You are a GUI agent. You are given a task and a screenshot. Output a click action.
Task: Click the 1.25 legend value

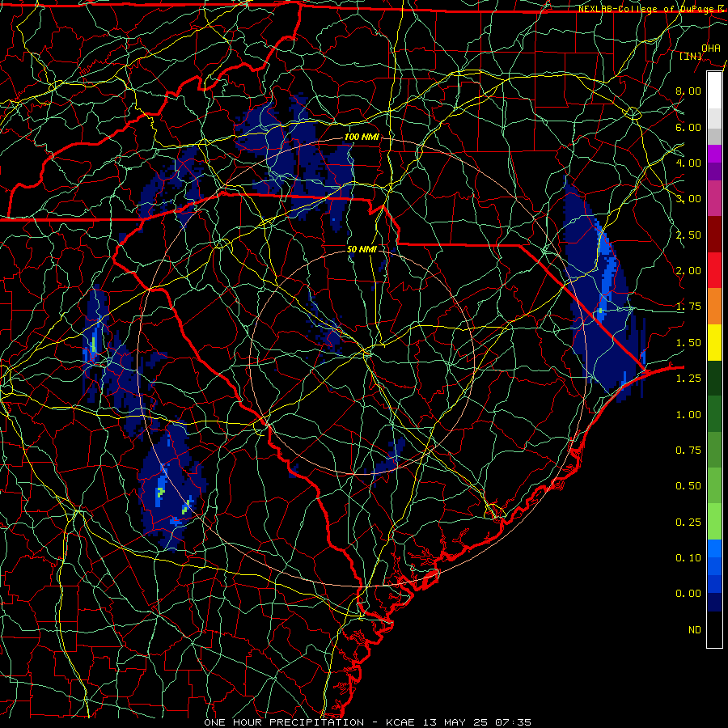point(688,379)
